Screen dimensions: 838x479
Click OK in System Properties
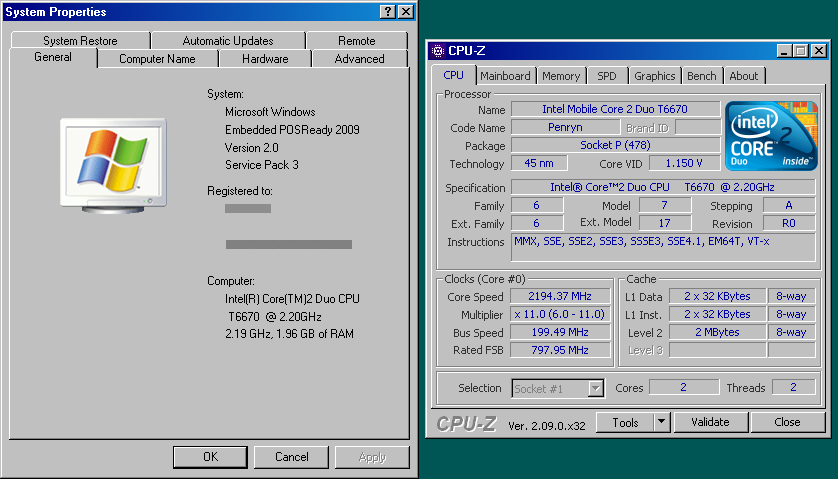coord(211,457)
